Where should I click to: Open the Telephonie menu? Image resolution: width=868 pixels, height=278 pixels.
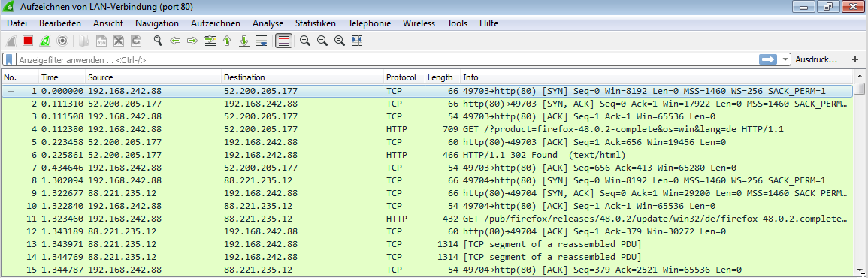point(369,23)
